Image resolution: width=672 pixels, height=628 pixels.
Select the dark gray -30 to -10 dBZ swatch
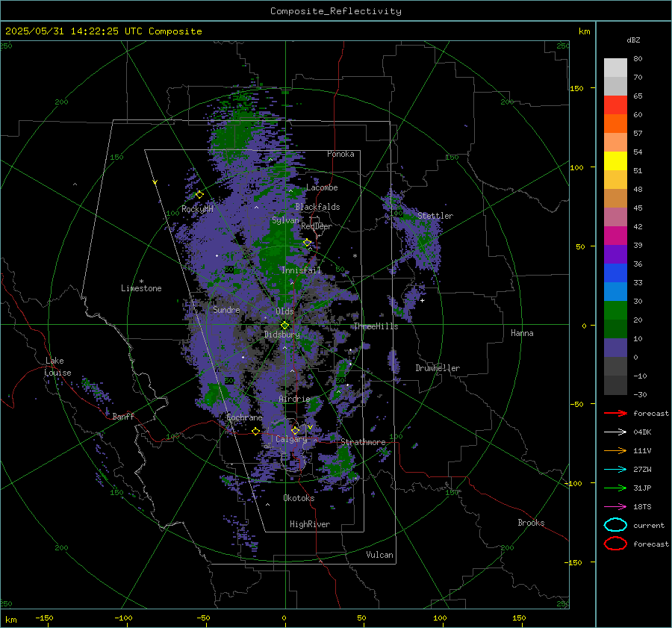pos(615,385)
